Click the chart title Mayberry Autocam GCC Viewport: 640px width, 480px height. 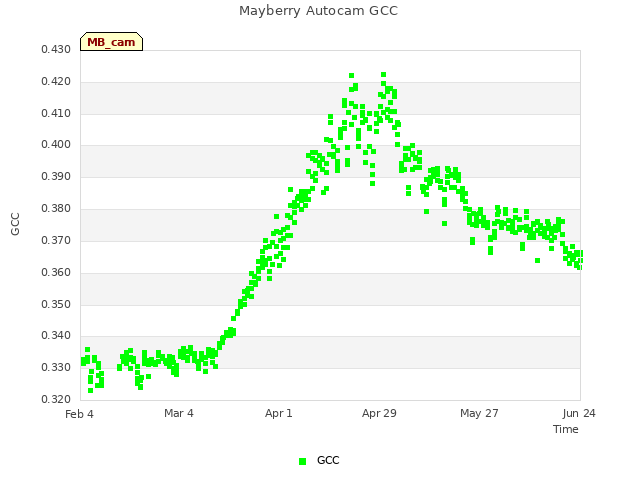coord(318,11)
